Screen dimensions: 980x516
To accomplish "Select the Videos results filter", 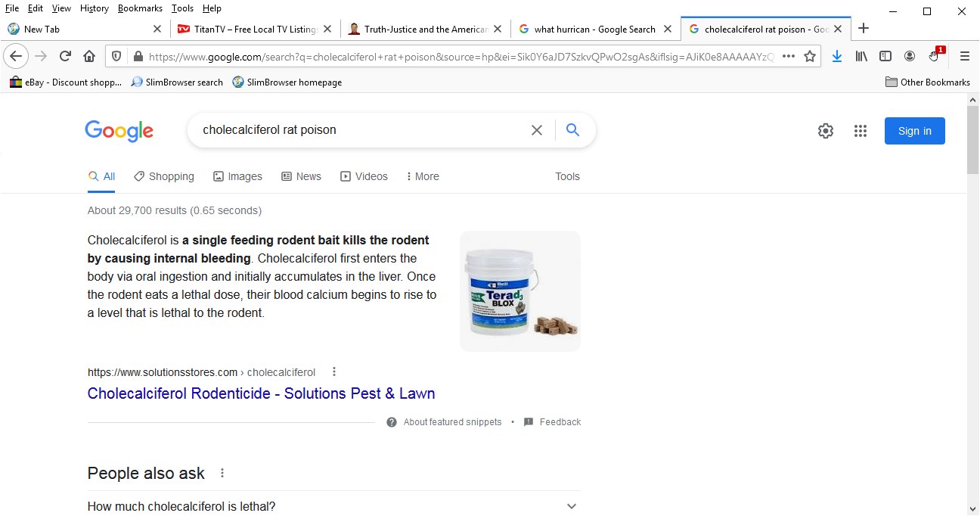I will [x=364, y=176].
